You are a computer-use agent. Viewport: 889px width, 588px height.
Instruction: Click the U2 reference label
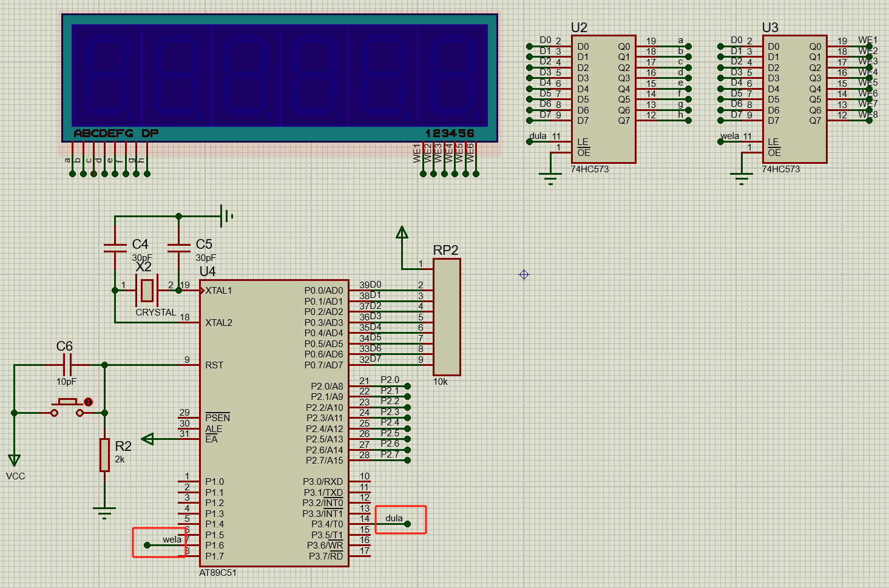(579, 27)
